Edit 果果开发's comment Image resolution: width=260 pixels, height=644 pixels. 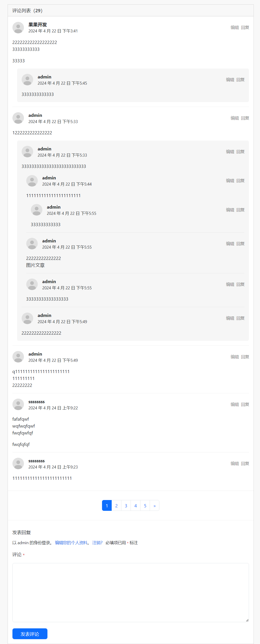234,28
